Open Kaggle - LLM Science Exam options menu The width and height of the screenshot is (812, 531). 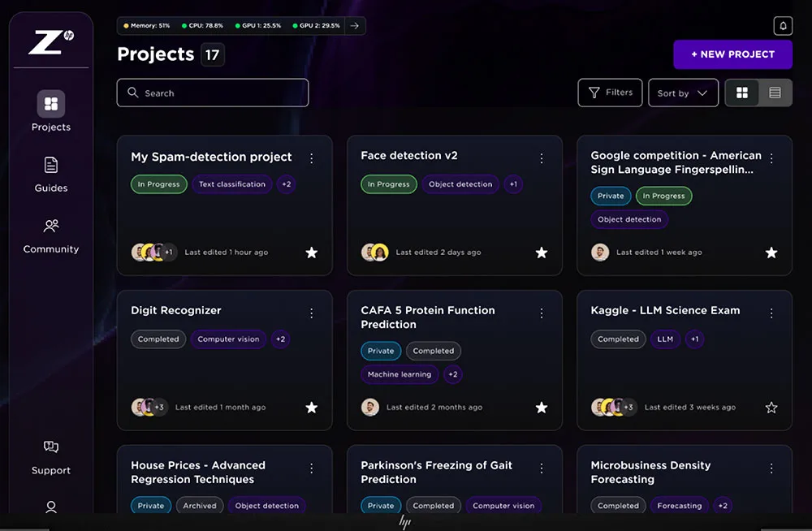[771, 313]
